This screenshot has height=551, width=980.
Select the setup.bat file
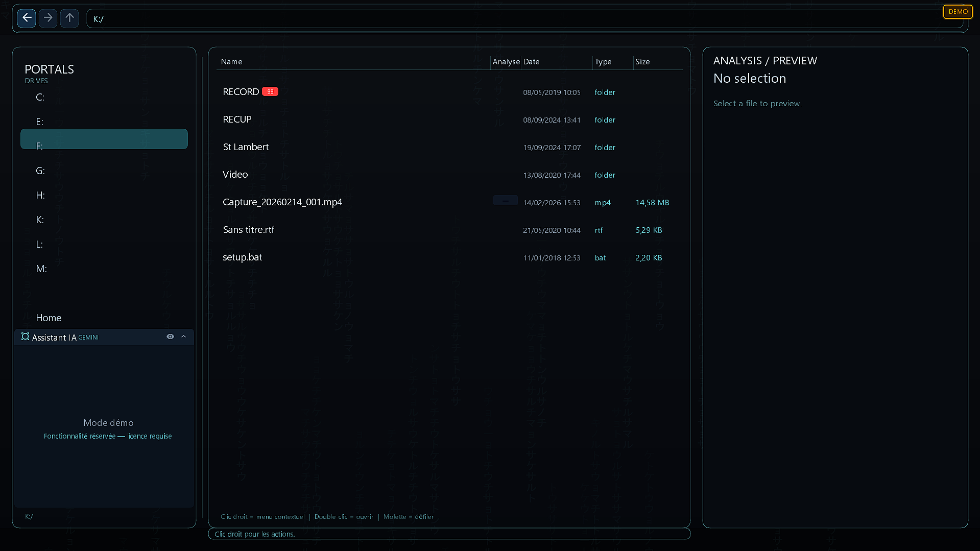coord(242,257)
